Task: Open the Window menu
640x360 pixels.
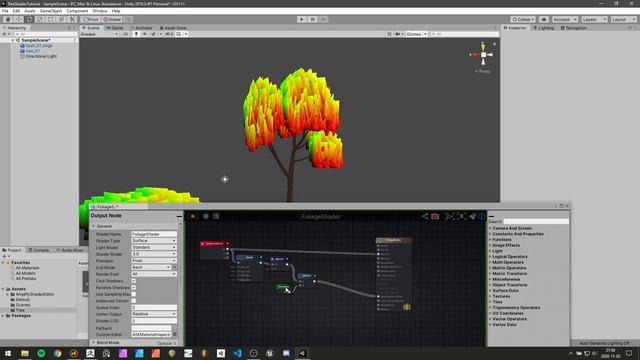Action: pyautogui.click(x=100, y=11)
